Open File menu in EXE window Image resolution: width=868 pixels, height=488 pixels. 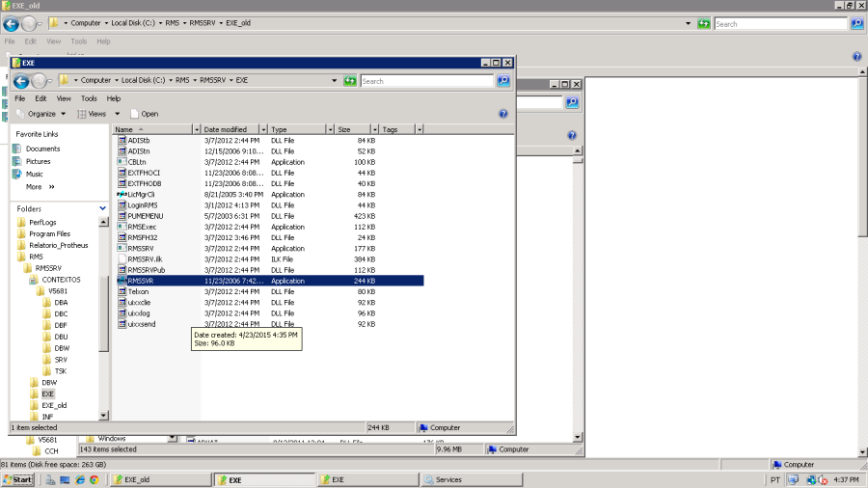tap(20, 98)
